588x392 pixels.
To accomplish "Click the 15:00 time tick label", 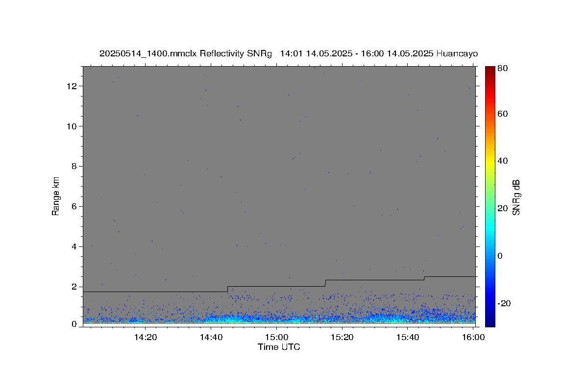I will [x=277, y=337].
